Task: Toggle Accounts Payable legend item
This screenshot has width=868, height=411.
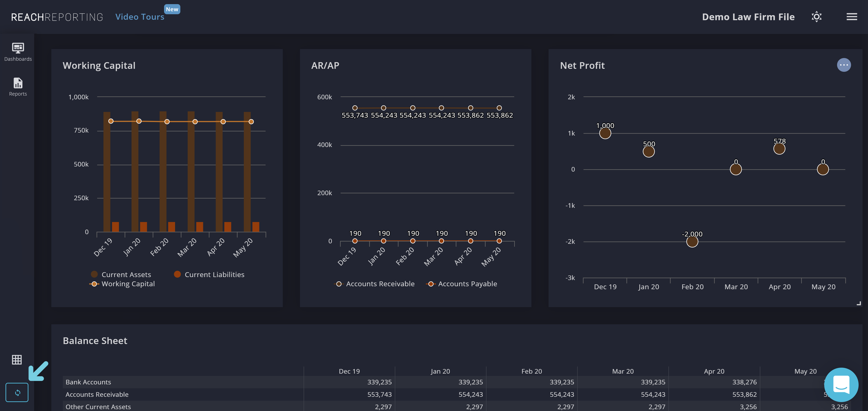Action: coord(462,284)
